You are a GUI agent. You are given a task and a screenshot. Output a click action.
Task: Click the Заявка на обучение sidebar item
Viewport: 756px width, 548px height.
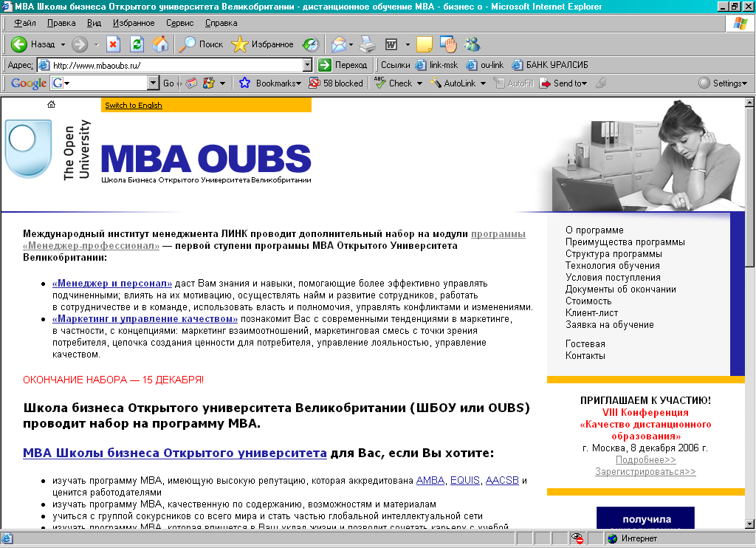(x=609, y=325)
